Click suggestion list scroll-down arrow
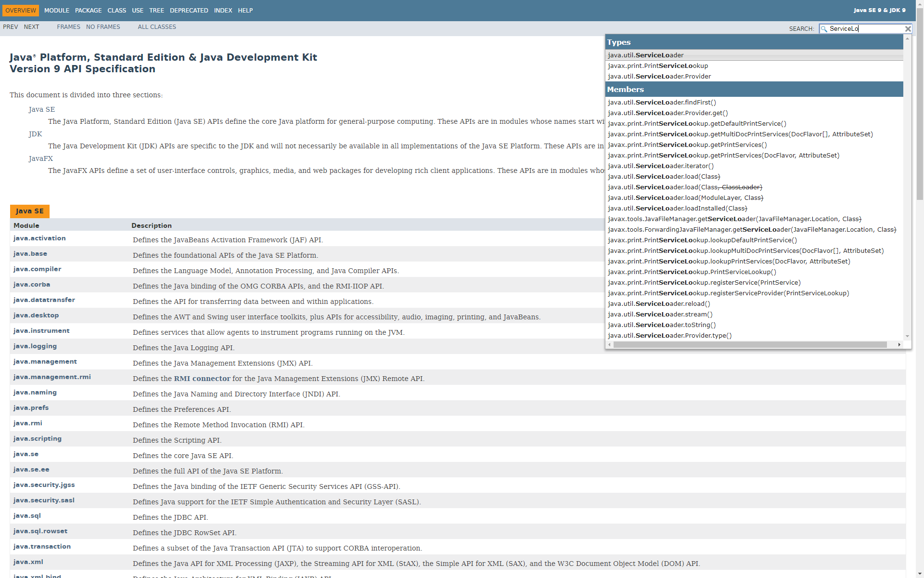924x578 pixels. (x=907, y=336)
